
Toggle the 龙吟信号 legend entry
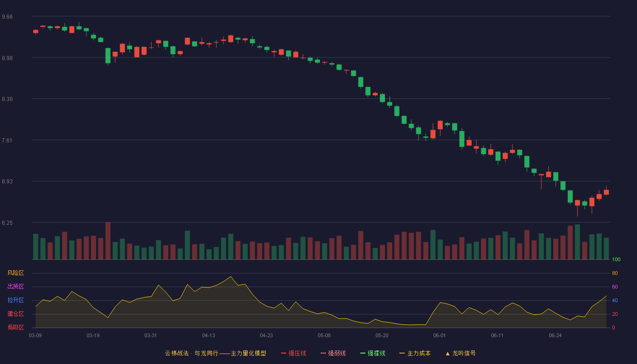[x=460, y=353]
